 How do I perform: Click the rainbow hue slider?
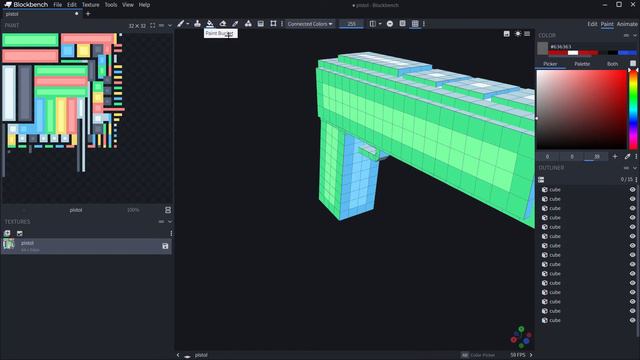(633, 109)
